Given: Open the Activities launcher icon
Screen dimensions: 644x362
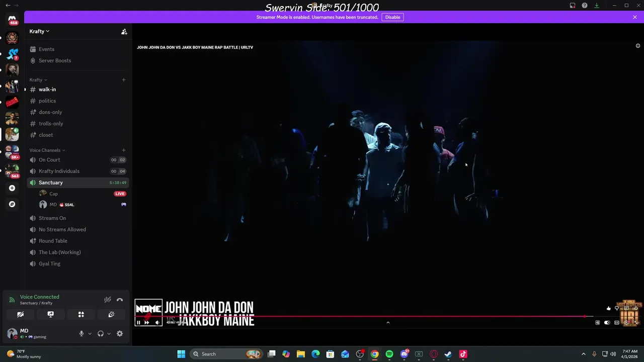Looking at the screenshot, I should [81, 314].
